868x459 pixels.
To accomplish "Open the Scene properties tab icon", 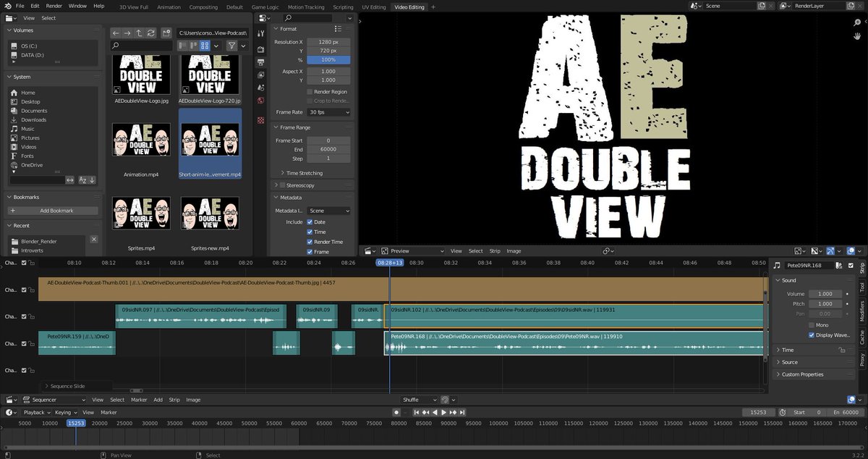I will [x=261, y=88].
